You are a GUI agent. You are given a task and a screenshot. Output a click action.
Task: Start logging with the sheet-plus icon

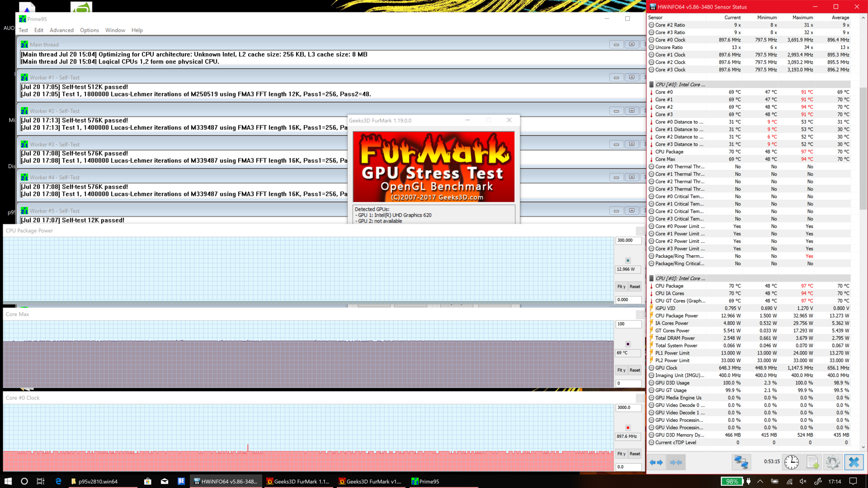812,462
